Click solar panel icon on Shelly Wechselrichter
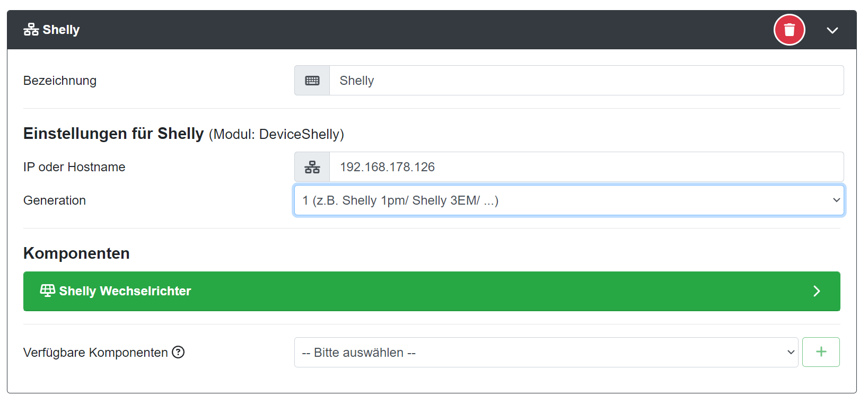This screenshot has height=404, width=868. point(48,291)
